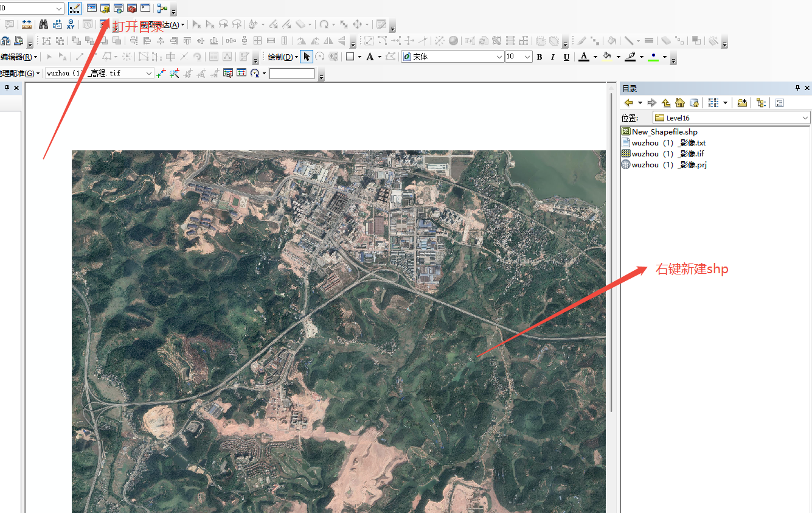Click the Go To XY tool
Screen dimensions: 812x513
pyautogui.click(x=71, y=26)
